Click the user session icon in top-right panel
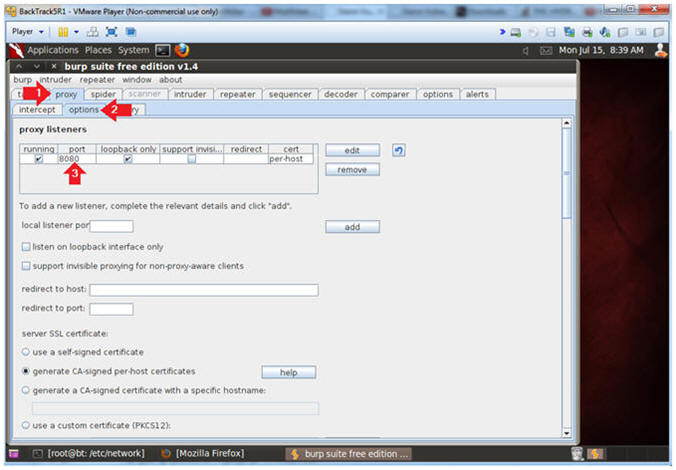Viewport: 676px width, 470px height. coord(661,50)
